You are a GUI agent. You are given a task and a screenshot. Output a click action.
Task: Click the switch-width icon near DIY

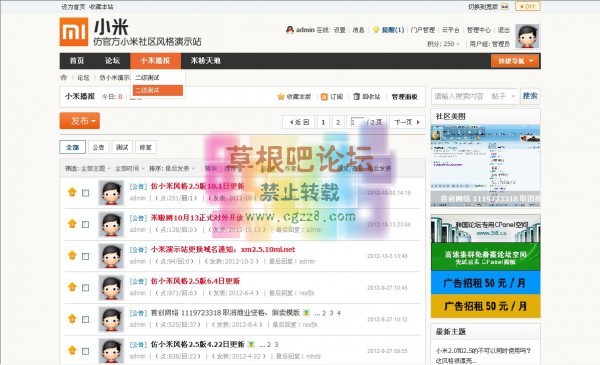coord(505,7)
